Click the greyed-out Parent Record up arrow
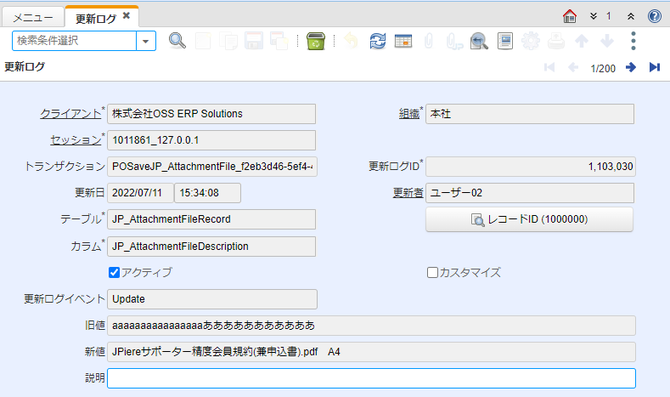 point(582,41)
